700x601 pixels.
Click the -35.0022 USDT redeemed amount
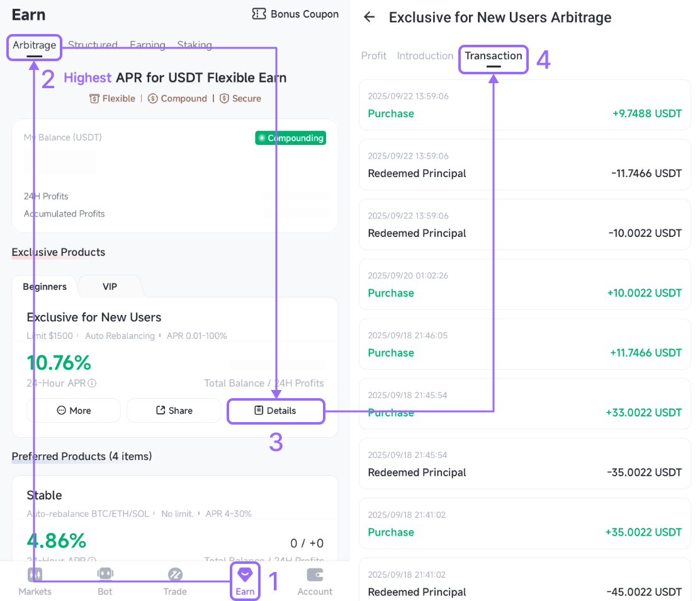(x=644, y=472)
